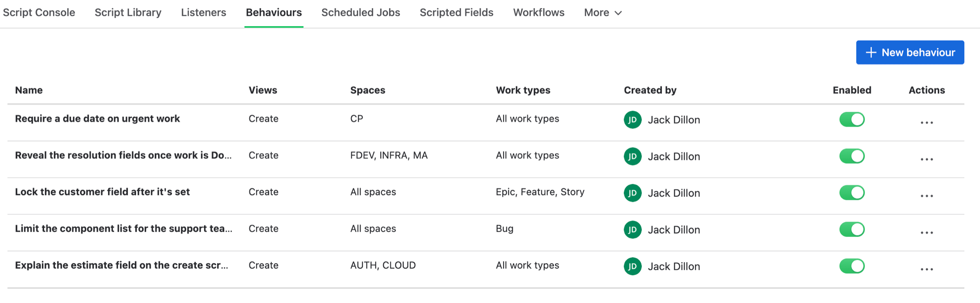Switch off Lock the customer field behaviour
The width and height of the screenshot is (980, 303).
pyautogui.click(x=852, y=193)
